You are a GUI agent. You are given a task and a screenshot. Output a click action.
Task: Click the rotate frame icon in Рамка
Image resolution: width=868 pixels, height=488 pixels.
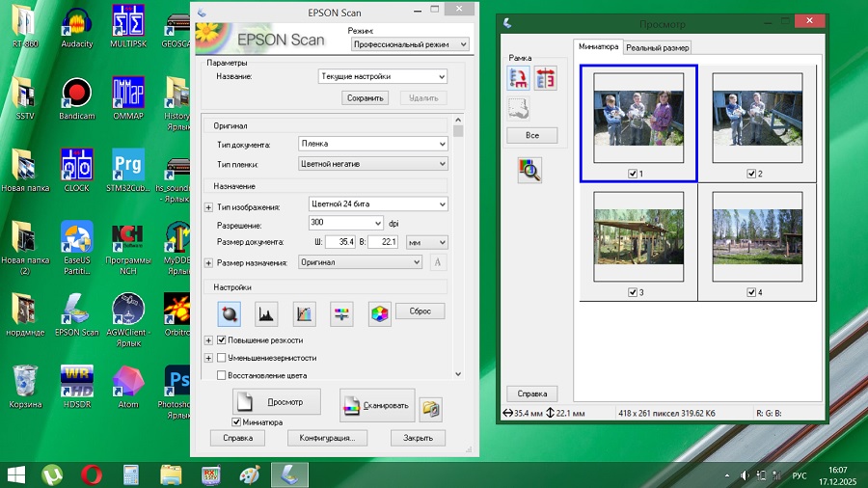click(520, 79)
